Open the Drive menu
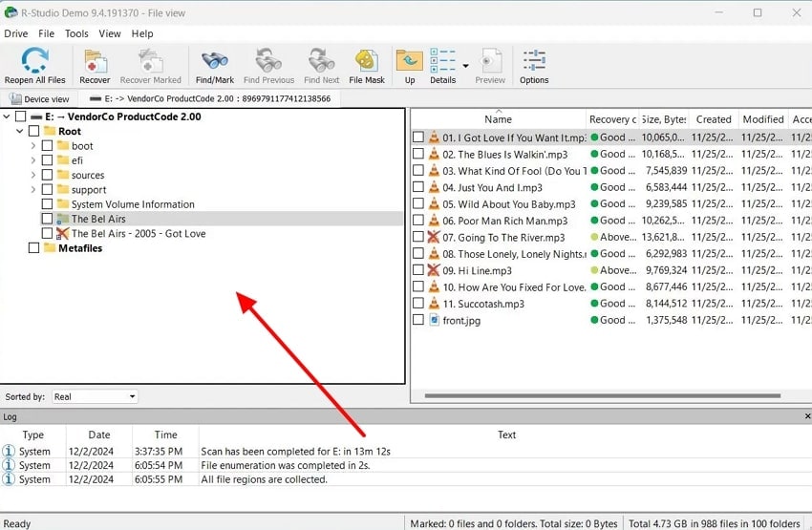 pos(16,33)
